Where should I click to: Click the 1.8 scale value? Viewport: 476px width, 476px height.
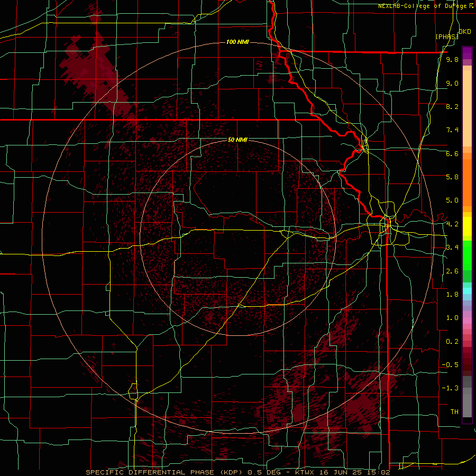tap(452, 295)
